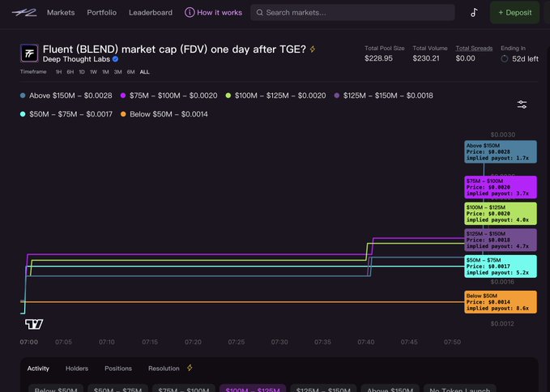Click the $100M – $125M green price label

[x=501, y=214]
